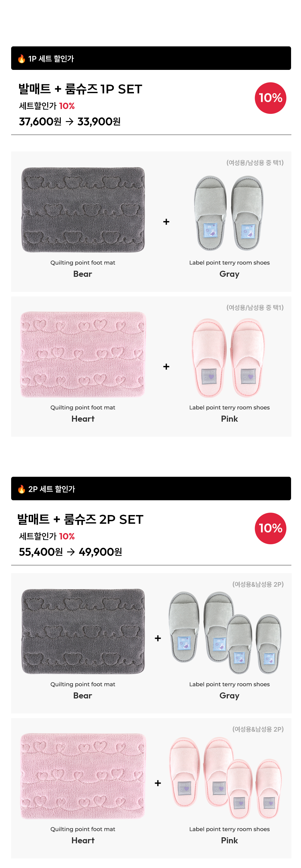This screenshot has width=301, height=868.
Task: Click the flame icon beside 2P 세트 할인가
Action: click(x=22, y=489)
